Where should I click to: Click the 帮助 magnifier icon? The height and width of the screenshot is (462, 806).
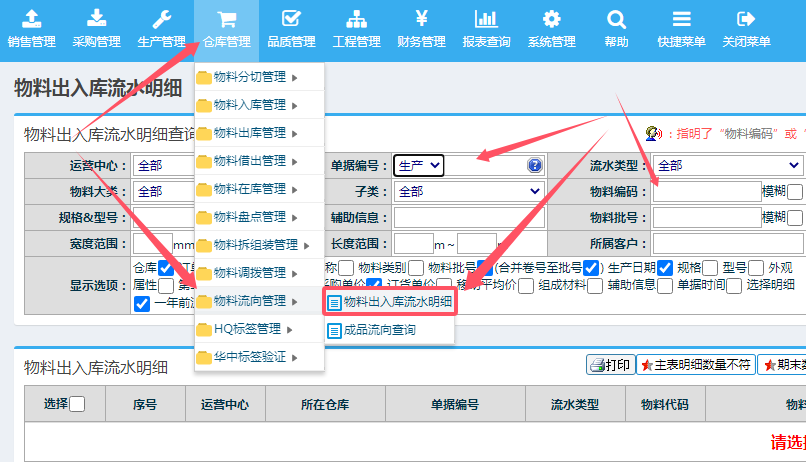[616, 19]
